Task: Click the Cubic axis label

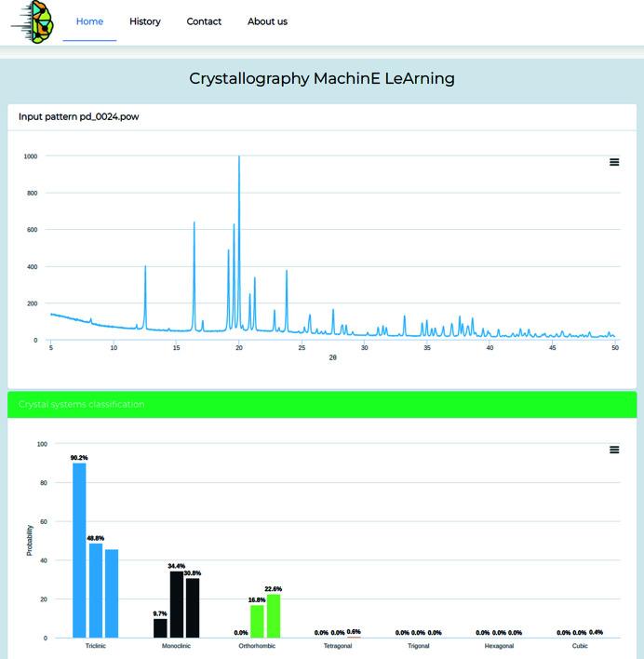Action: tap(580, 646)
